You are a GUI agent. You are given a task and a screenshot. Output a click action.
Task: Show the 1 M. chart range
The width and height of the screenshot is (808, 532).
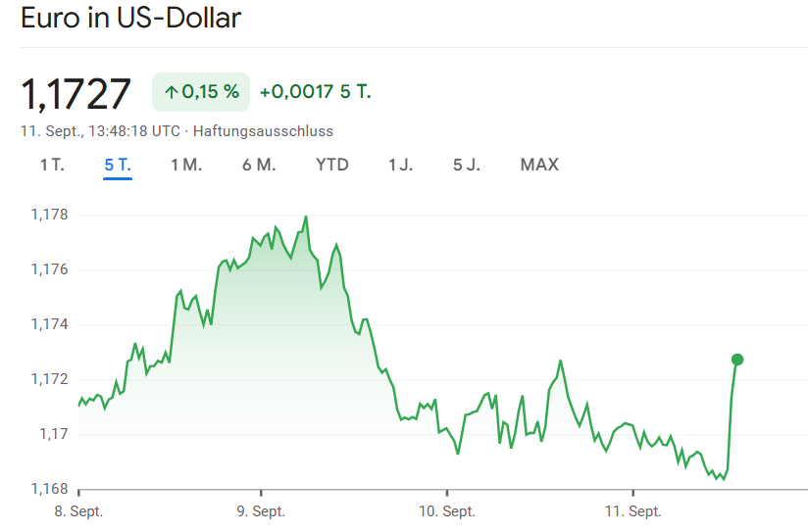pos(186,165)
